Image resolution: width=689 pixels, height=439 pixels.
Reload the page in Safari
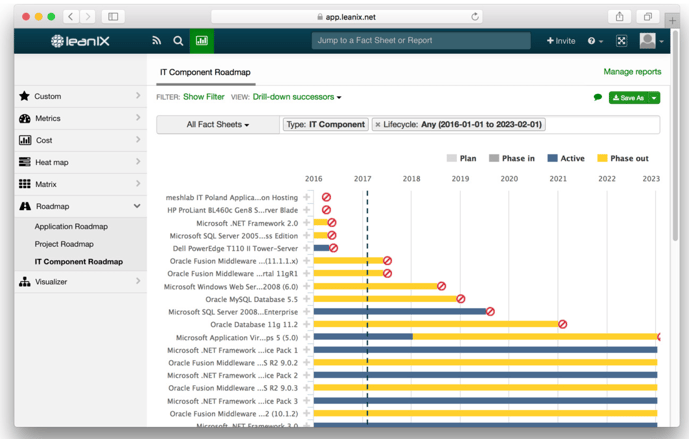coord(475,17)
